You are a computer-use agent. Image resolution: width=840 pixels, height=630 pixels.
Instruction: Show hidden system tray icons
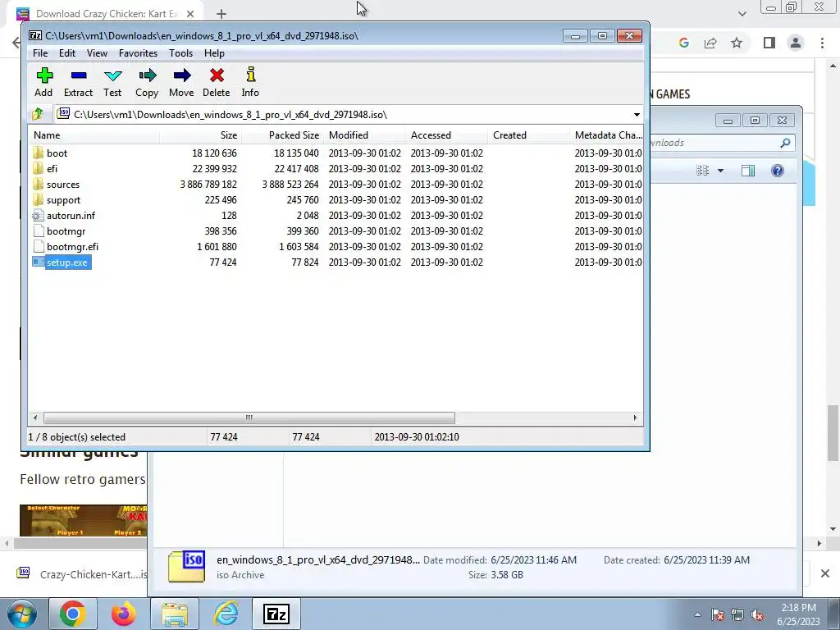tap(697, 615)
